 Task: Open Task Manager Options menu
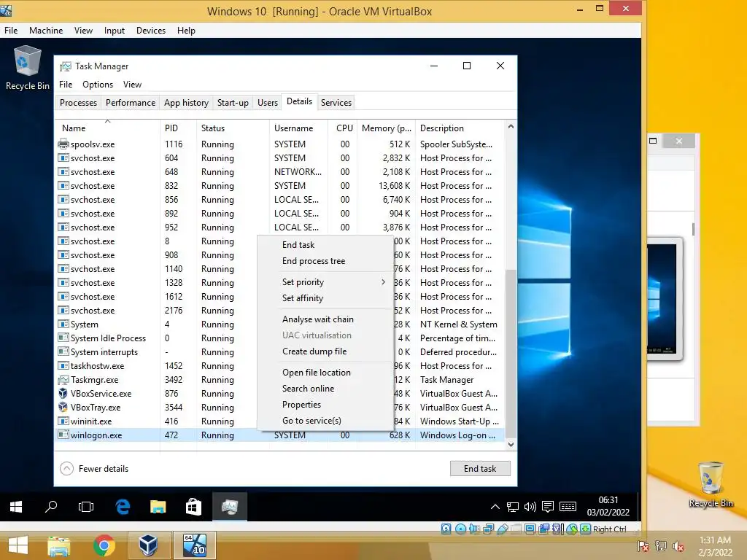(x=98, y=85)
